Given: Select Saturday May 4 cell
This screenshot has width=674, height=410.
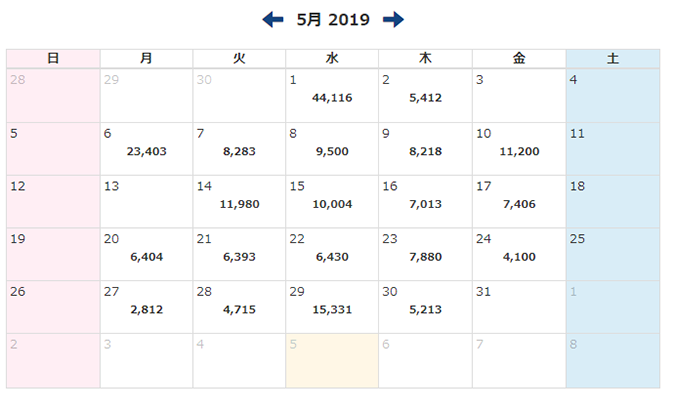Looking at the screenshot, I should coord(612,96).
